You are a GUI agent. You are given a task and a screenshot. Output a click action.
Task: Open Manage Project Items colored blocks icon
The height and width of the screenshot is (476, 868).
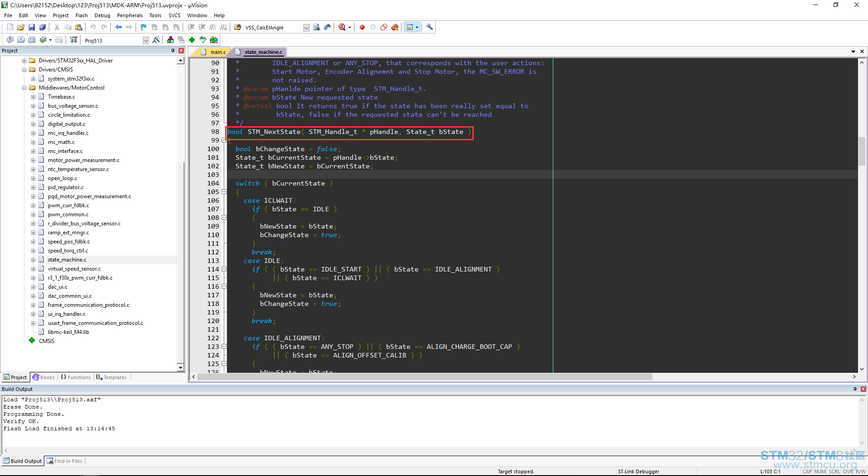pos(170,40)
